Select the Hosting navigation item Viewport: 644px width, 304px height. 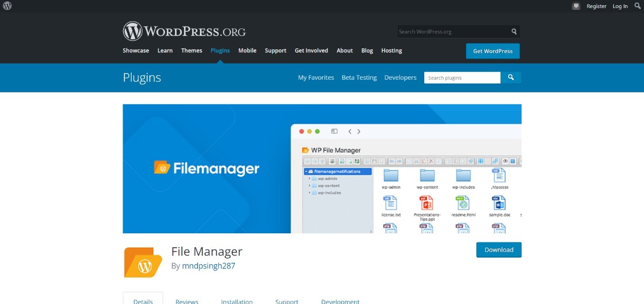click(391, 51)
